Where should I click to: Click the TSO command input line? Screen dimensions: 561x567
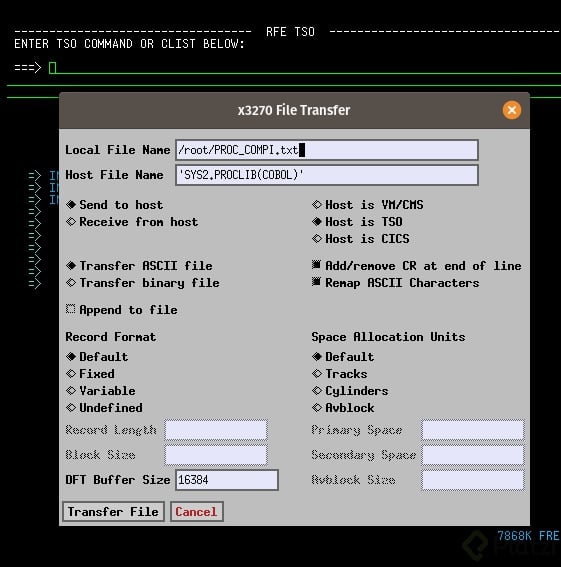click(305, 68)
